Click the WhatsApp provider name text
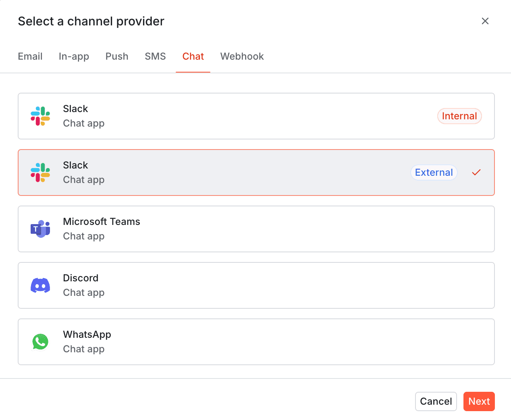511x420 pixels. [87, 335]
